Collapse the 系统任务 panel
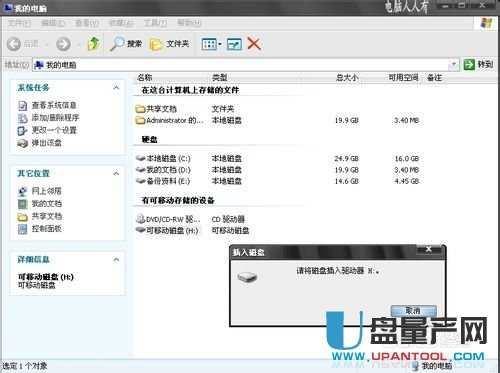 pos(116,88)
